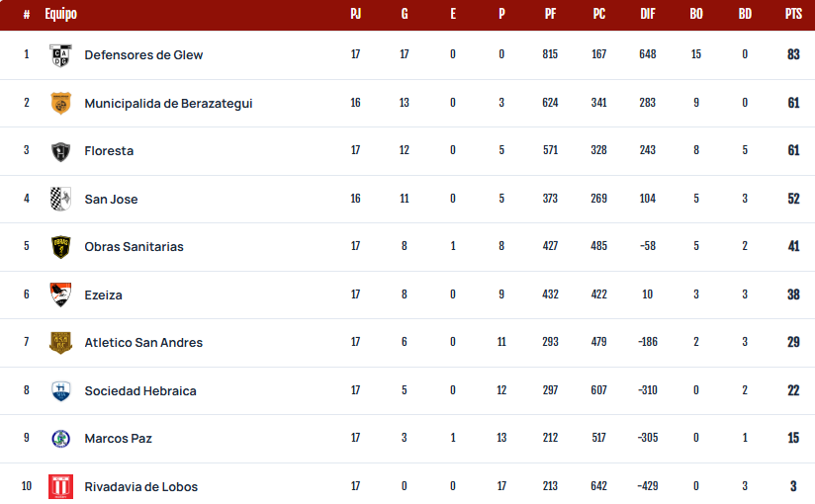The image size is (815, 504).
Task: Select the Atletico San Andres gold crest
Action: pos(60,342)
